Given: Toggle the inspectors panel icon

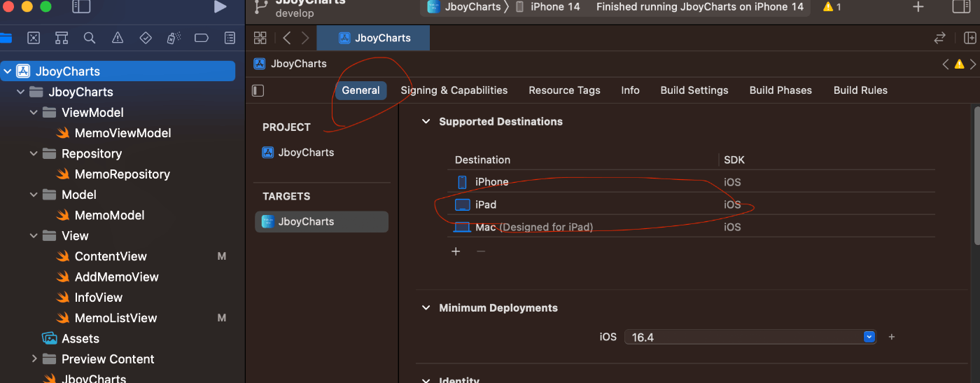Looking at the screenshot, I should click(962, 7).
